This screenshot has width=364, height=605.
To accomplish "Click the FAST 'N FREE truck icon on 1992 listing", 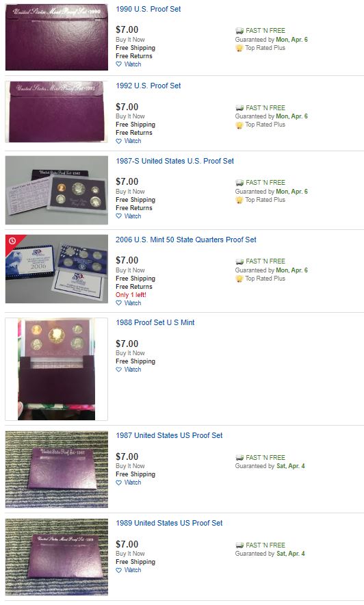I will coord(239,108).
